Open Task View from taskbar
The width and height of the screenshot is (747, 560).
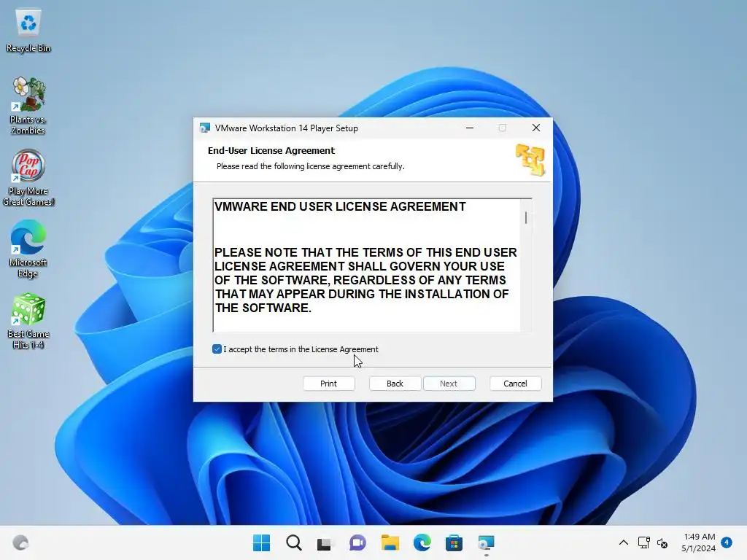[325, 542]
